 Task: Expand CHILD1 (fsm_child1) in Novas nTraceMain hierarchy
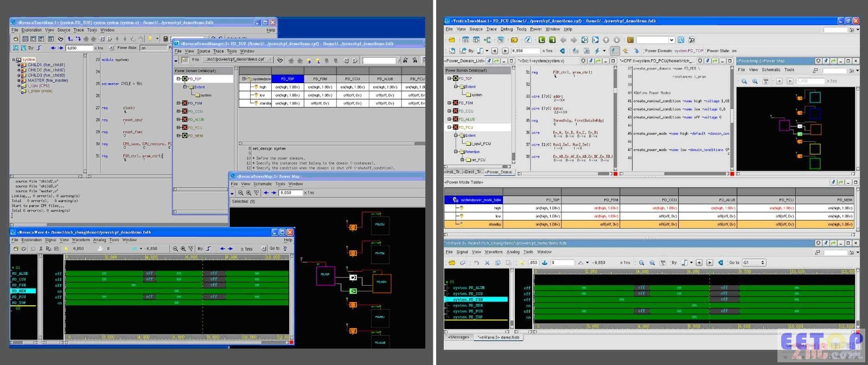coord(19,65)
